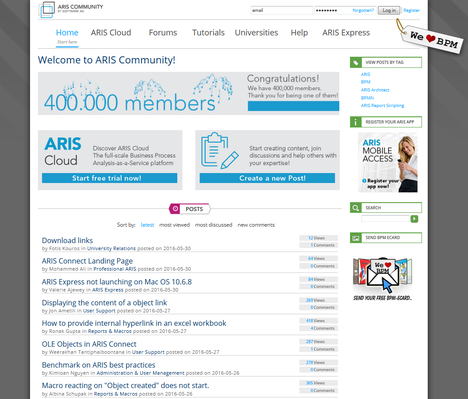The height and width of the screenshot is (399, 468).
Task: Click the comments count on excel workbook post
Action: click(318, 328)
